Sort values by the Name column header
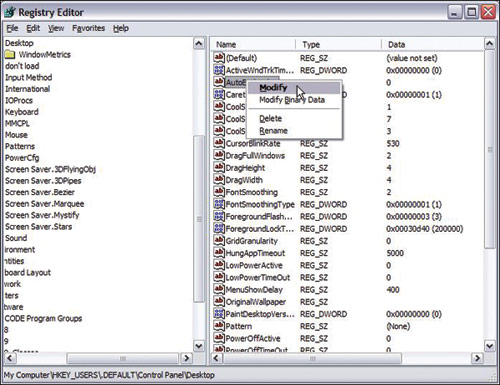 click(253, 44)
